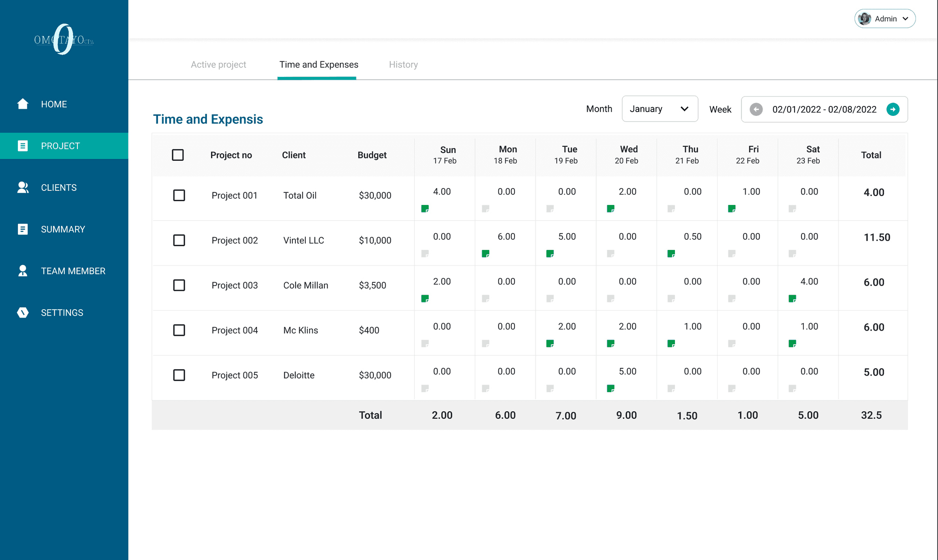Click the Admin avatar picture
Screen dimensions: 938x560
pos(864,19)
